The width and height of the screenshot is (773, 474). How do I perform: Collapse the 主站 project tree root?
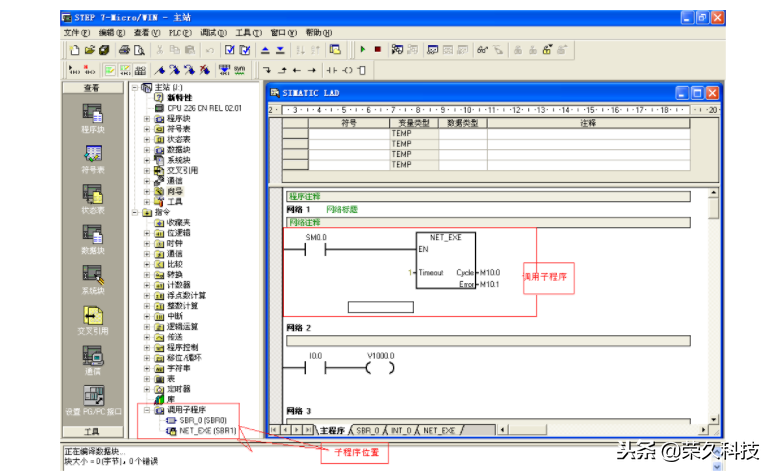135,87
